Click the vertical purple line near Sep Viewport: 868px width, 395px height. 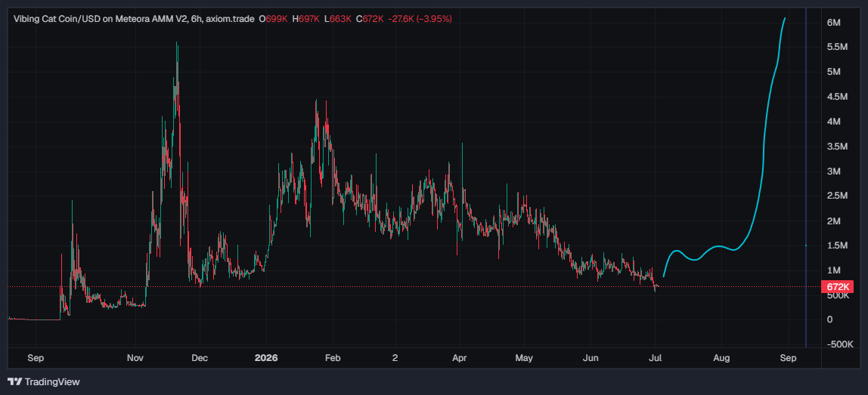tap(805, 177)
